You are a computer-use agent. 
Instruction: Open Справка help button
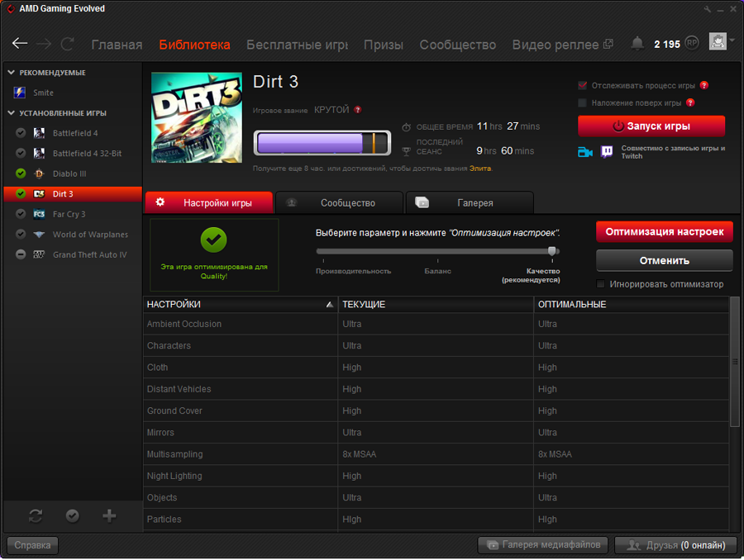[32, 545]
